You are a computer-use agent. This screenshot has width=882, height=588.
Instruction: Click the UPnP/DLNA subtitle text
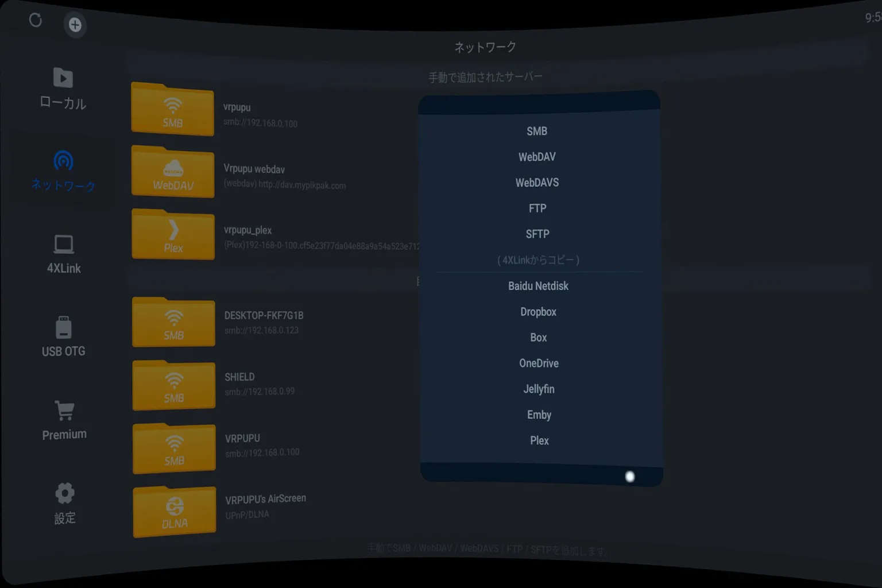tap(247, 514)
